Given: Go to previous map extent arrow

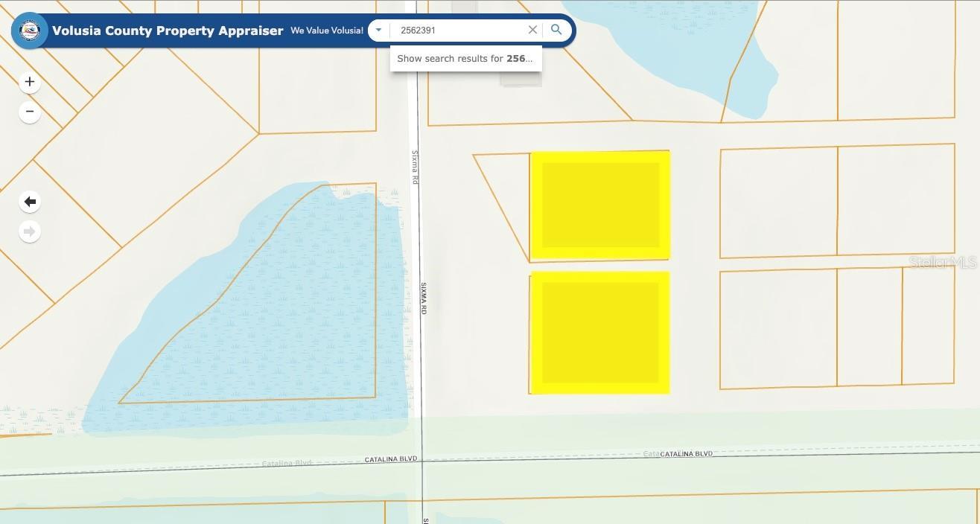Looking at the screenshot, I should click(x=30, y=202).
